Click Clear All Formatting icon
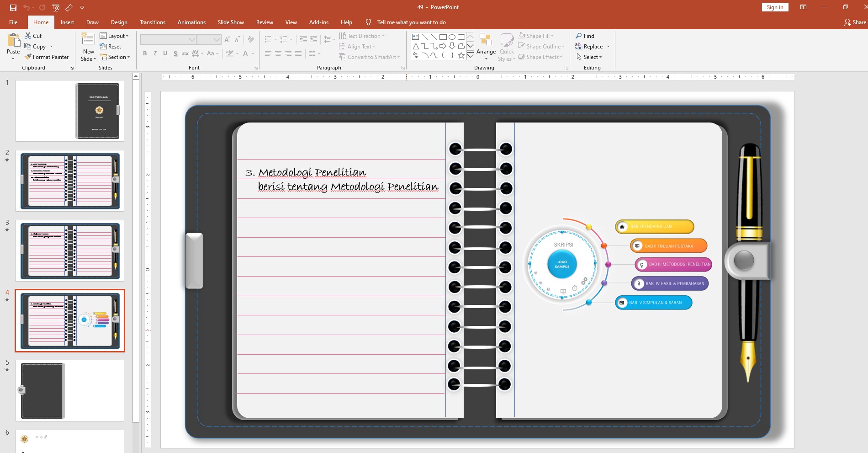This screenshot has width=868, height=453. click(x=251, y=40)
